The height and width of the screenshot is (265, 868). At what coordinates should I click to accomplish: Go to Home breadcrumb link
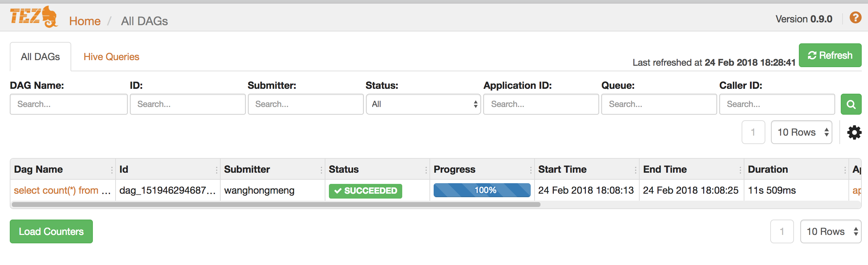[85, 21]
